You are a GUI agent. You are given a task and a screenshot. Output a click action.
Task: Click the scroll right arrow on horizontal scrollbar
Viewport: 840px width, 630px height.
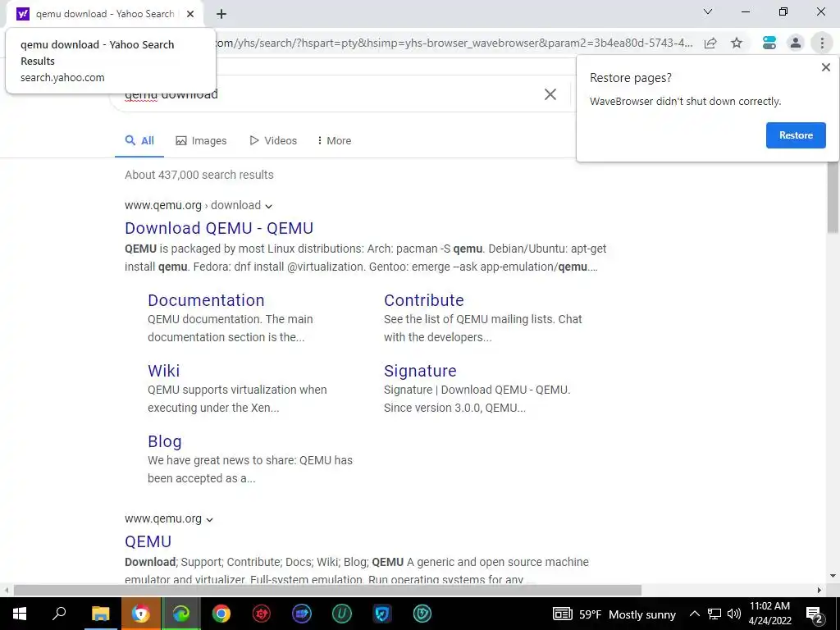(819, 590)
